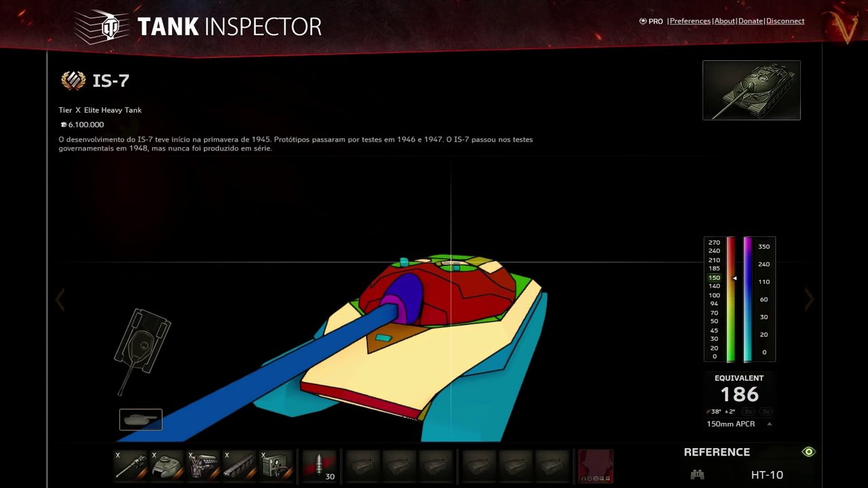This screenshot has height=488, width=868.
Task: Click the red-green armor thickness scale
Action: (x=731, y=299)
